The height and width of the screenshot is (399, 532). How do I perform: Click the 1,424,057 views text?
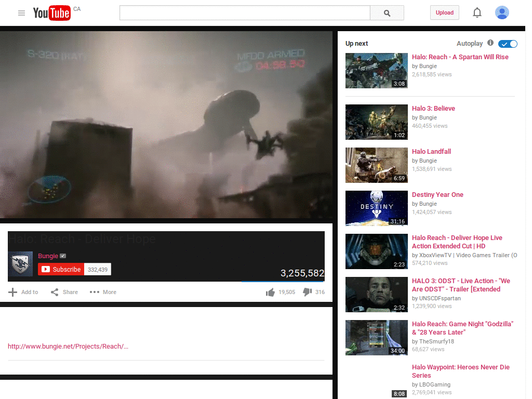(x=432, y=212)
